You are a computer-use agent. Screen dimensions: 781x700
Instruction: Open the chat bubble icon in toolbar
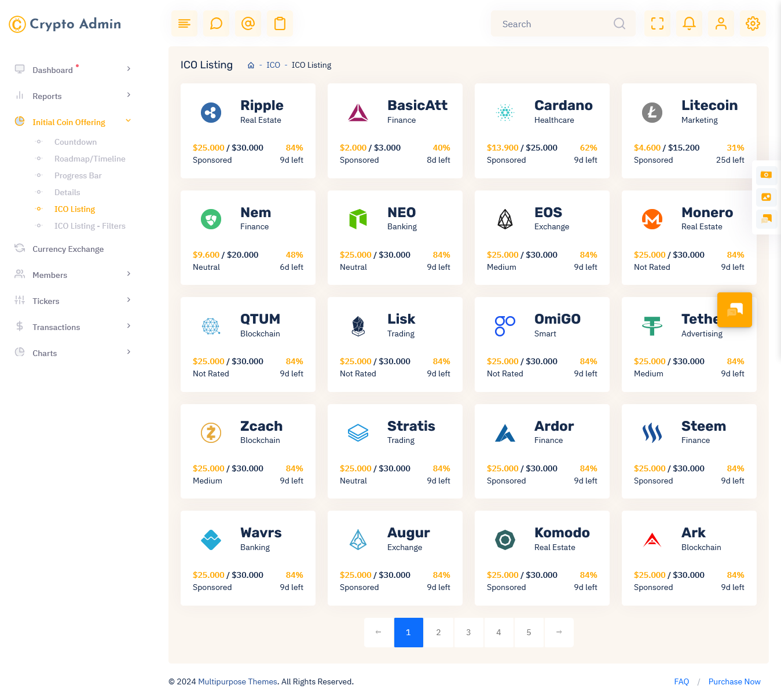[x=216, y=24]
